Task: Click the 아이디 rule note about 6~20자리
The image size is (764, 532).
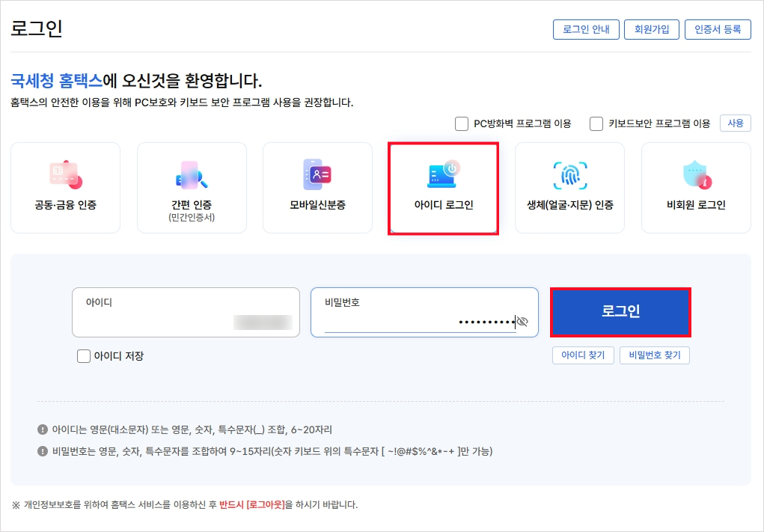Action: 192,429
